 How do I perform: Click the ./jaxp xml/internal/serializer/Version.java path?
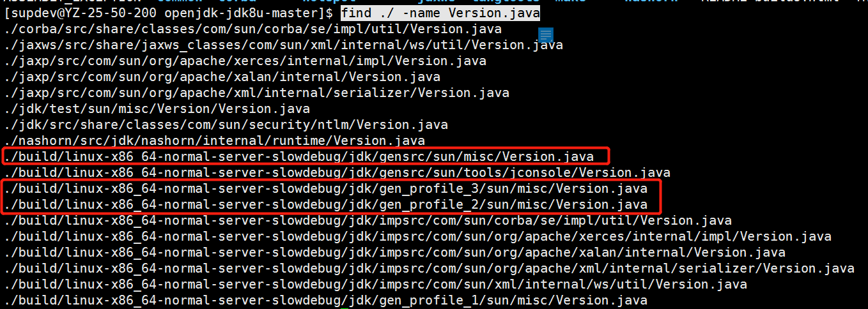tap(256, 93)
